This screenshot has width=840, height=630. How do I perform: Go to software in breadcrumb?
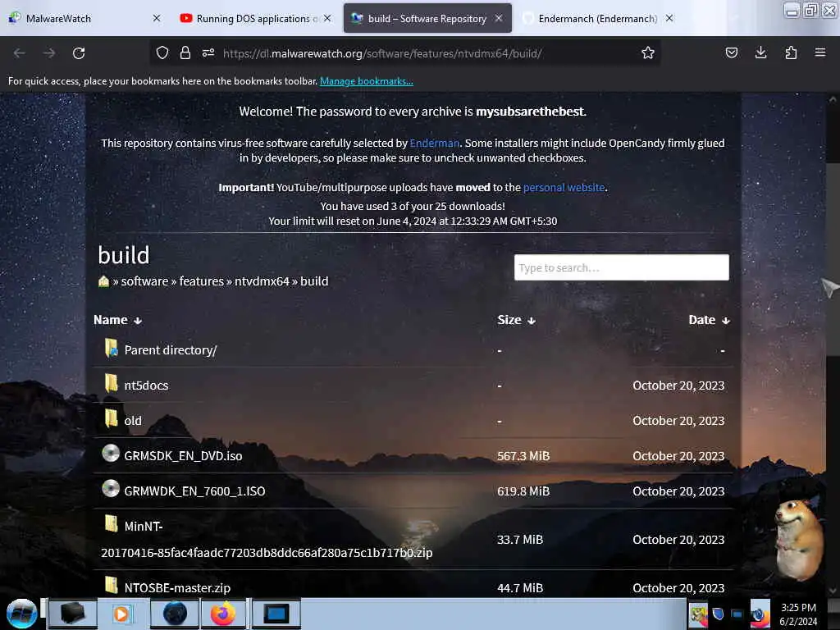[144, 281]
